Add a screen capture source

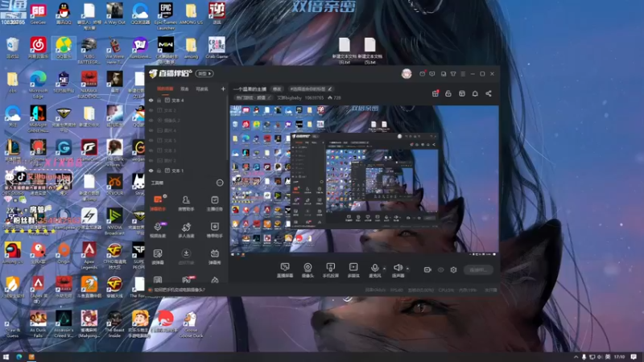coord(285,270)
